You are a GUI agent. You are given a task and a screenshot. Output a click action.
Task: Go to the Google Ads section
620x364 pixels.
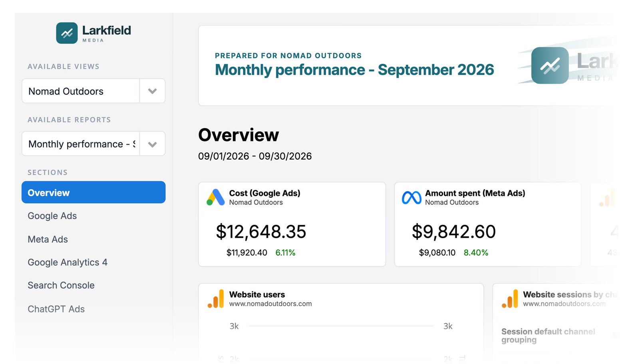click(x=52, y=216)
